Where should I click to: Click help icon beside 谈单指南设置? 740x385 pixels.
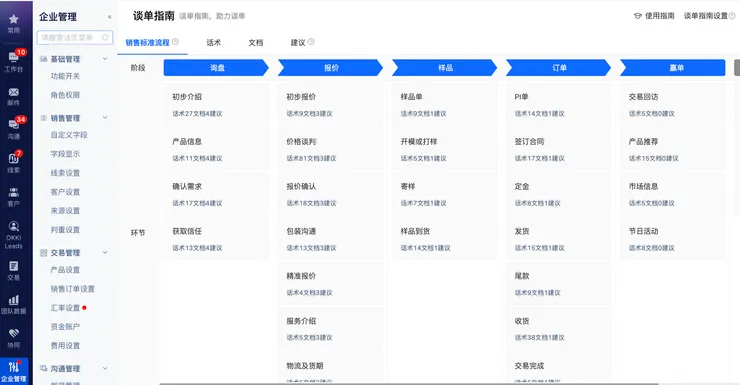coord(732,16)
